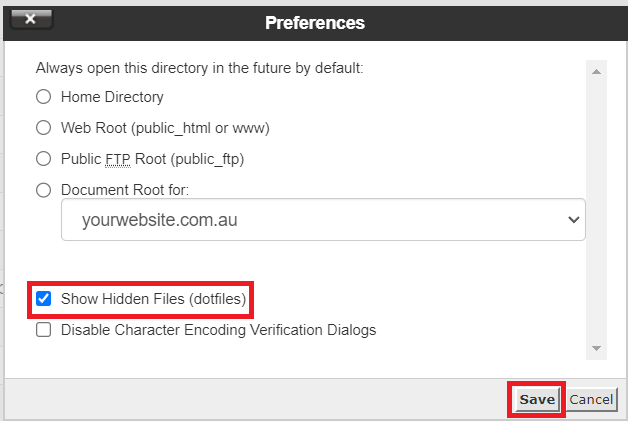Click the "Always open this directory" heading text
This screenshot has width=628, height=421.
pyautogui.click(x=199, y=68)
